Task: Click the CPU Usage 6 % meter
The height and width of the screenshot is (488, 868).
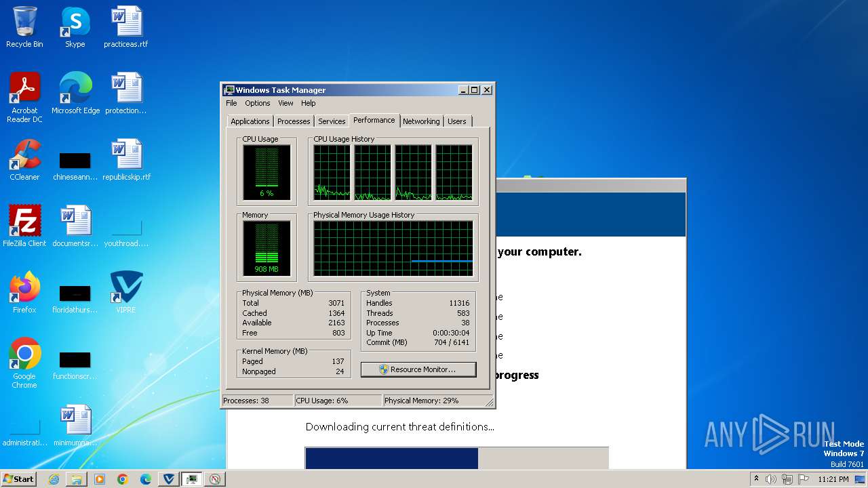Action: tap(267, 172)
